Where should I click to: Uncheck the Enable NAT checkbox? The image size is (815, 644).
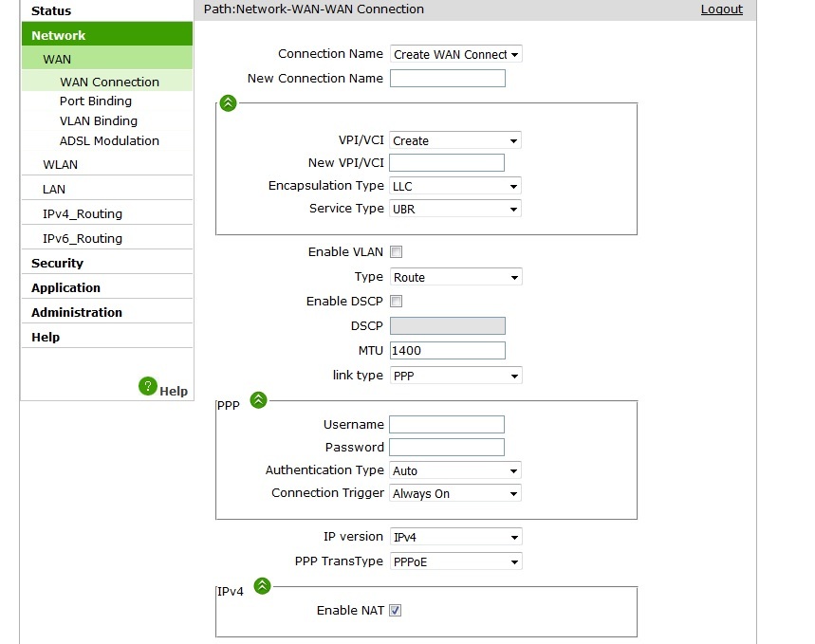click(396, 611)
